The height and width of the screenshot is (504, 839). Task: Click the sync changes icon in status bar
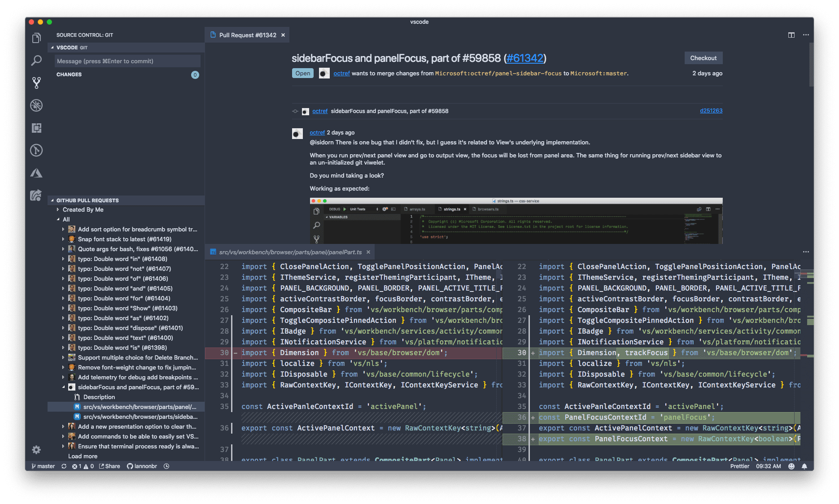[64, 466]
